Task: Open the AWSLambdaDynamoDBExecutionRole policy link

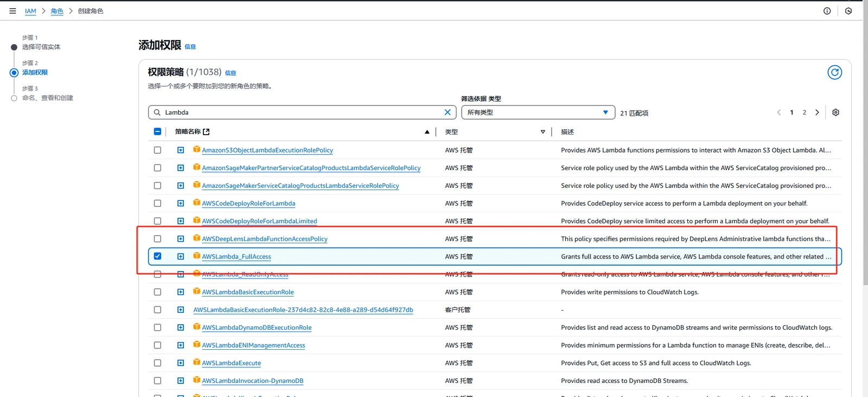Action: [x=257, y=328]
